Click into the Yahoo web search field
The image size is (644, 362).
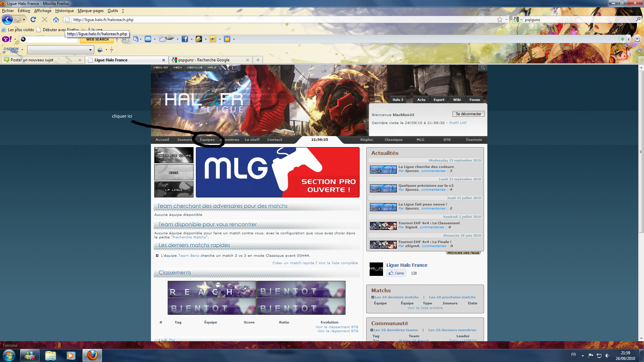point(49,39)
